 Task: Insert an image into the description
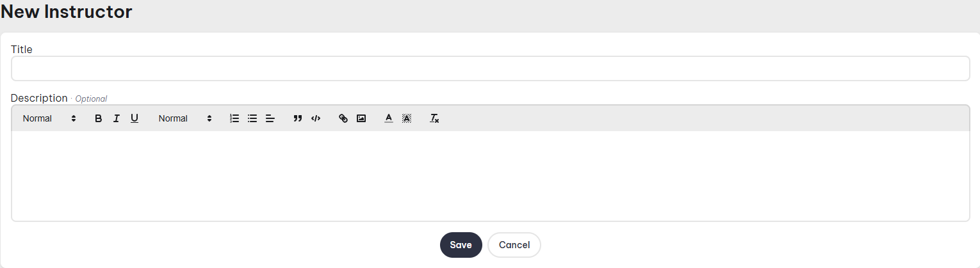pyautogui.click(x=361, y=118)
